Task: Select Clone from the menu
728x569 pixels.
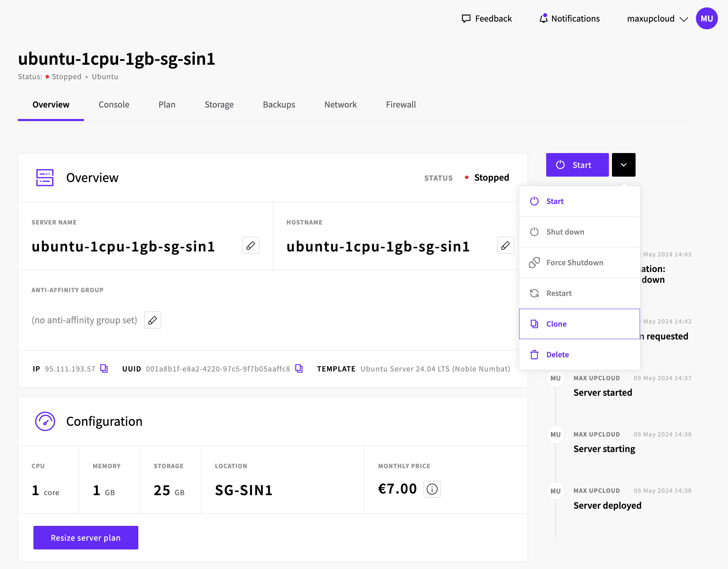Action: 579,324
